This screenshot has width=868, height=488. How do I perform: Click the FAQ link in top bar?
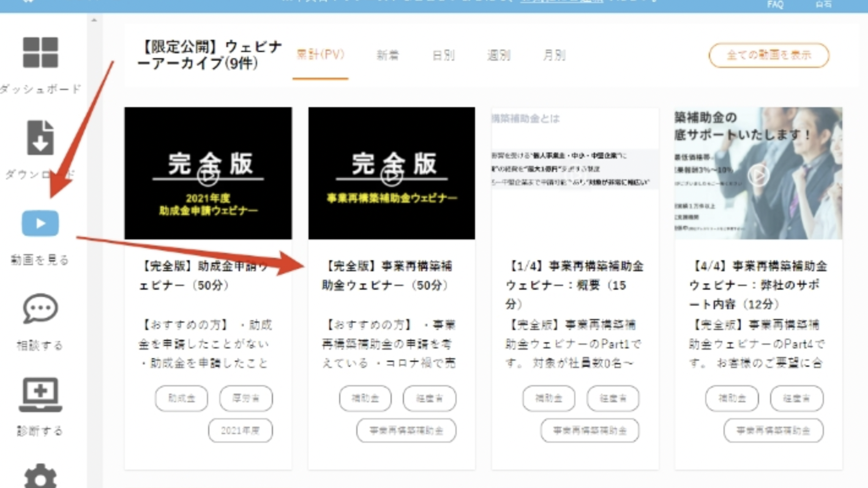pos(775,4)
